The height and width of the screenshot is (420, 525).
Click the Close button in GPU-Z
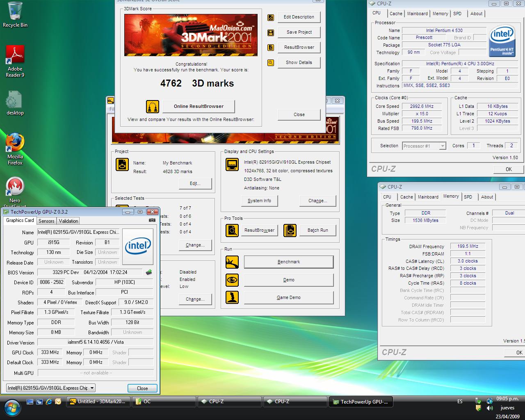pyautogui.click(x=142, y=388)
